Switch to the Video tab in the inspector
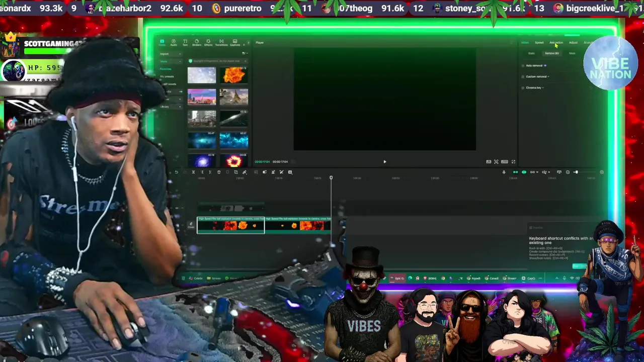 click(x=525, y=43)
